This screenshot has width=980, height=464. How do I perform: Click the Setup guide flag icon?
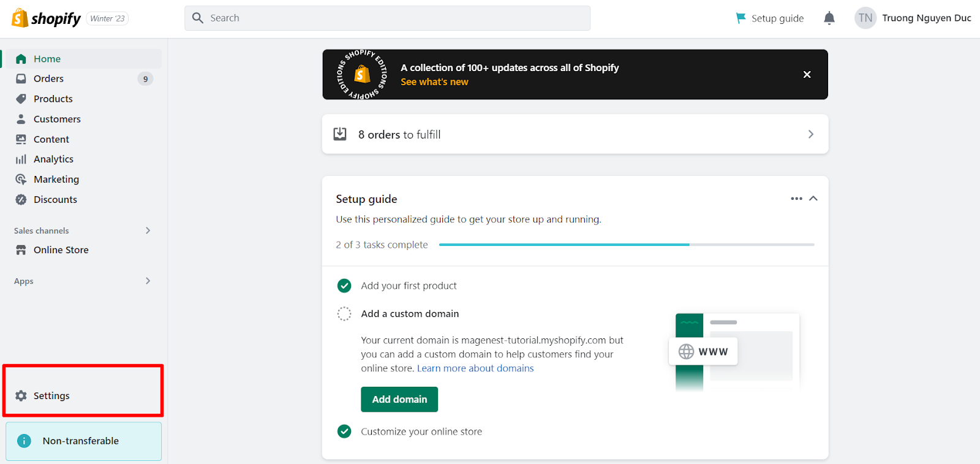click(741, 18)
